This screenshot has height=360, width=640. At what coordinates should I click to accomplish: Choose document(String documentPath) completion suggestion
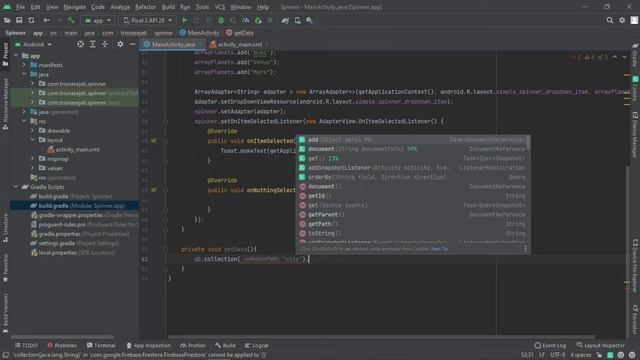coord(412,149)
